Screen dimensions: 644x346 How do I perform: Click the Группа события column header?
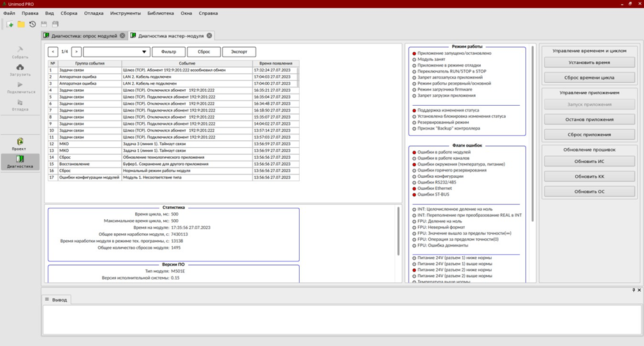[89, 64]
